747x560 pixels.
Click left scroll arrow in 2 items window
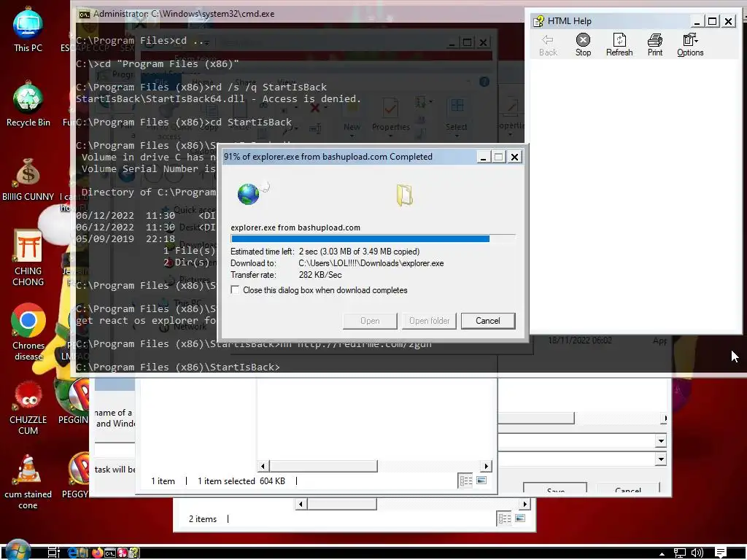point(300,504)
